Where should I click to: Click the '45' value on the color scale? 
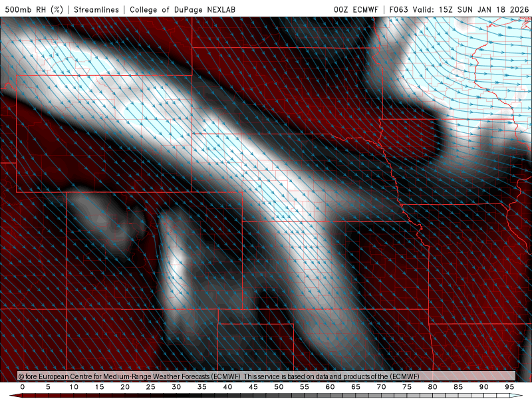pyautogui.click(x=253, y=387)
